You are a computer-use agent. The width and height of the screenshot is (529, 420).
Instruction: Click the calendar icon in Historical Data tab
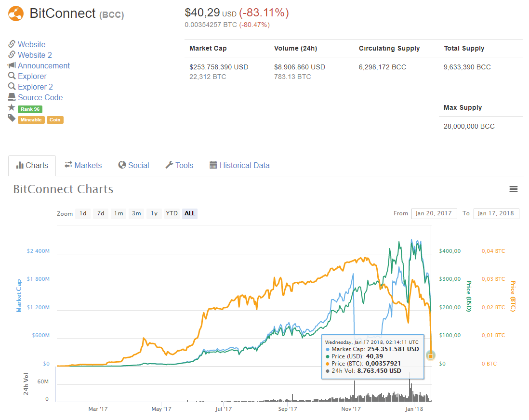pyautogui.click(x=213, y=165)
